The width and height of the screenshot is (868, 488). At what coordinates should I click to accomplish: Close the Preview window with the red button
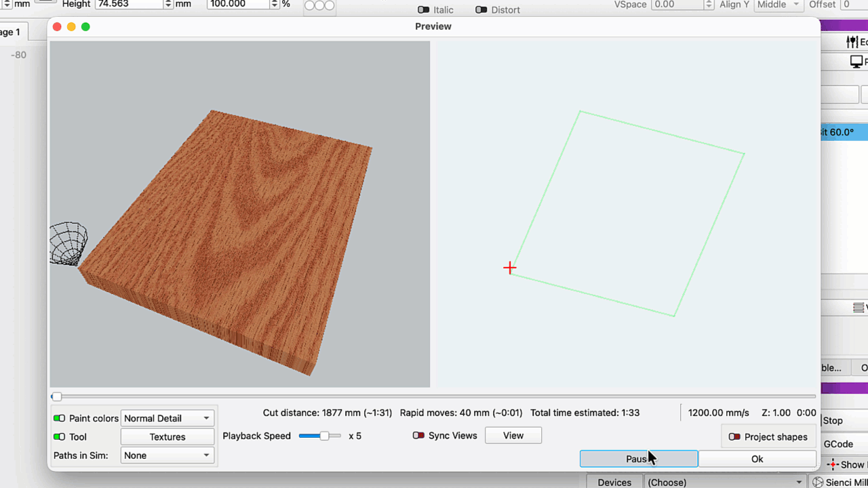click(x=57, y=26)
